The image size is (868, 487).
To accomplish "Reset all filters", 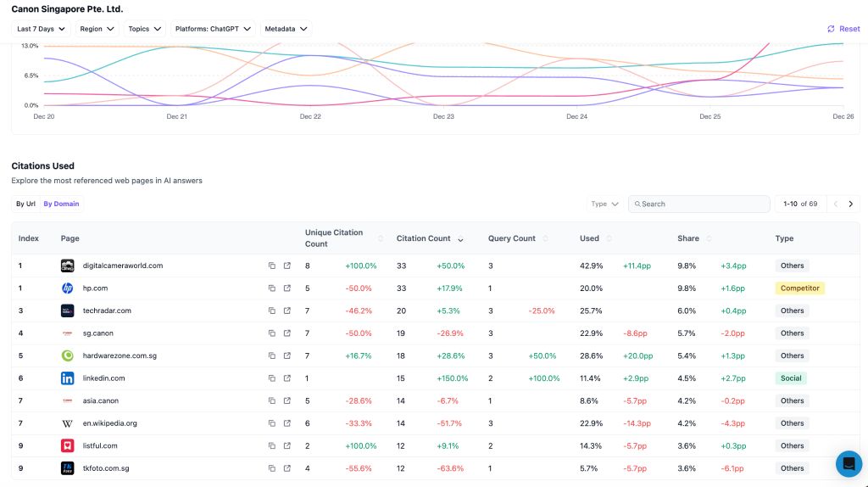I will [843, 29].
